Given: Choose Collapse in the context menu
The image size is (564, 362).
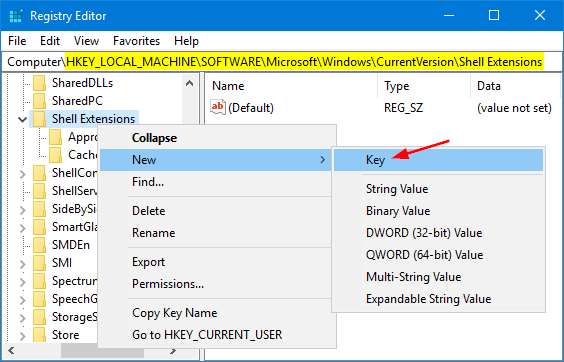Looking at the screenshot, I should coord(217,138).
